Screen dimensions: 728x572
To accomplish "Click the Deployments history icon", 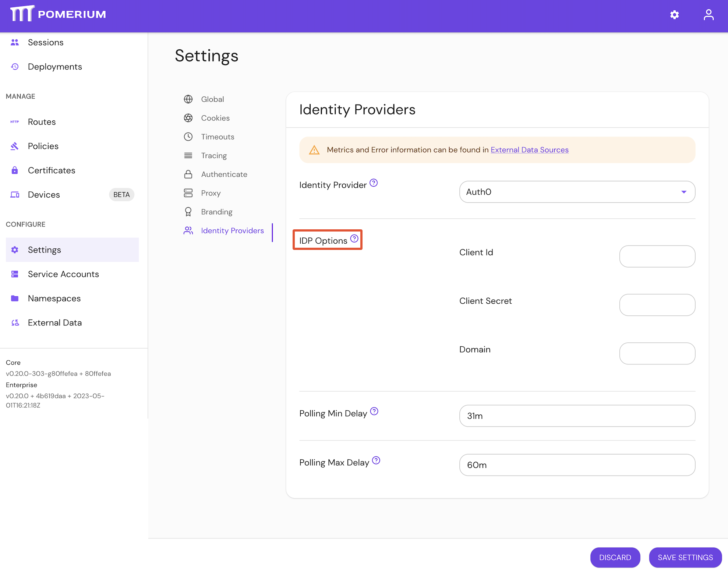I will [x=15, y=67].
